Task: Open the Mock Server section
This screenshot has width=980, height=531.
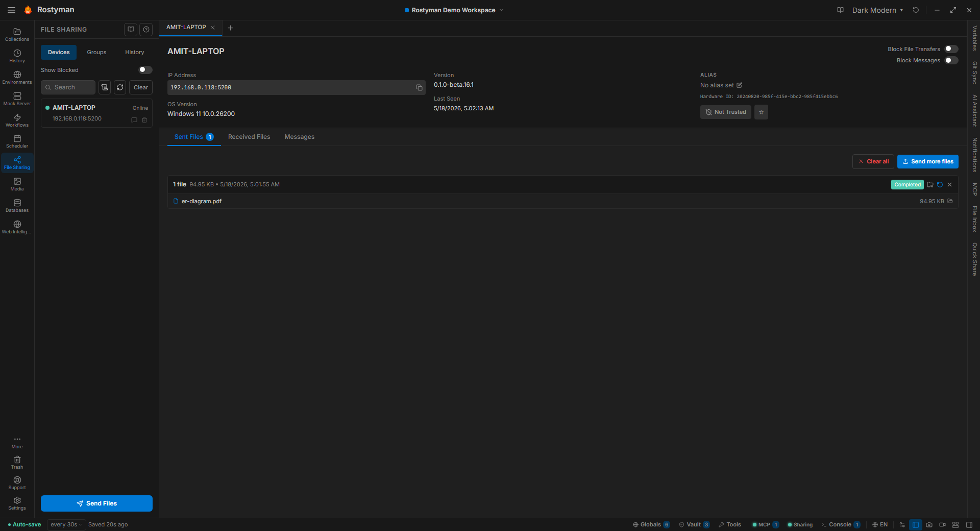Action: pyautogui.click(x=17, y=99)
